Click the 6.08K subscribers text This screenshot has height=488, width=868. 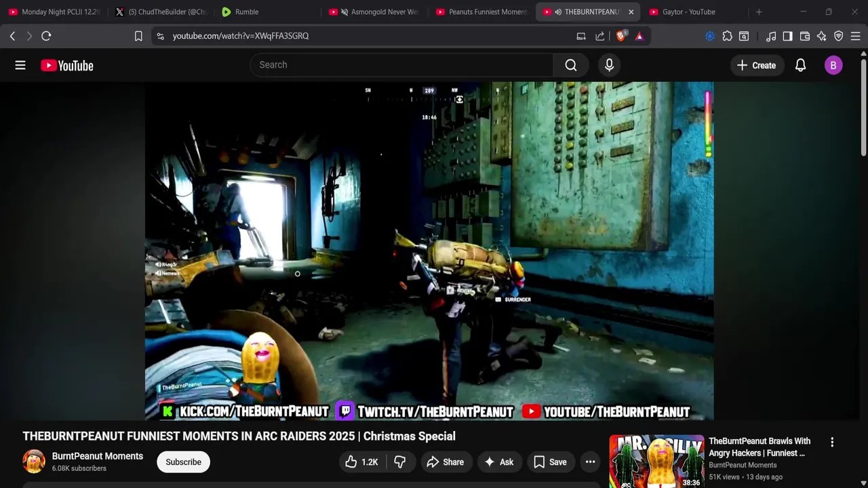click(x=79, y=468)
